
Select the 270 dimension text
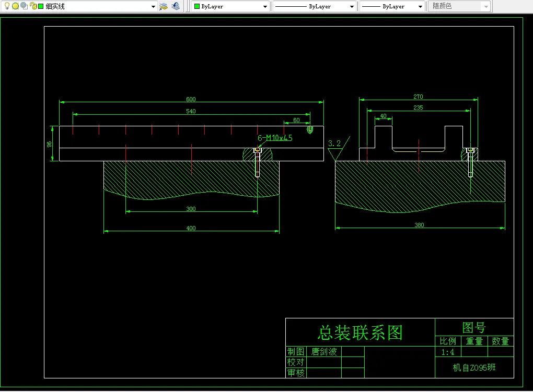(x=418, y=97)
